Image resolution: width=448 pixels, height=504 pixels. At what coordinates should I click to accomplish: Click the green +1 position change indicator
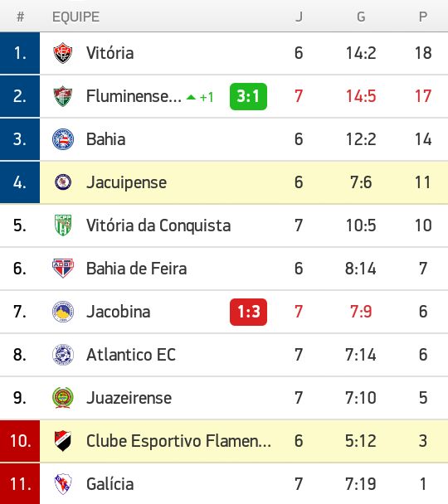point(200,97)
